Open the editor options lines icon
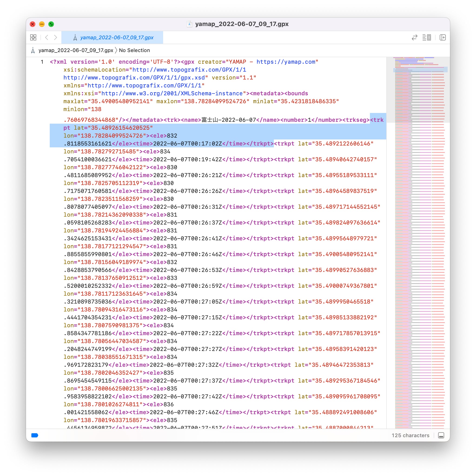This screenshot has height=476, width=476. 426,37
